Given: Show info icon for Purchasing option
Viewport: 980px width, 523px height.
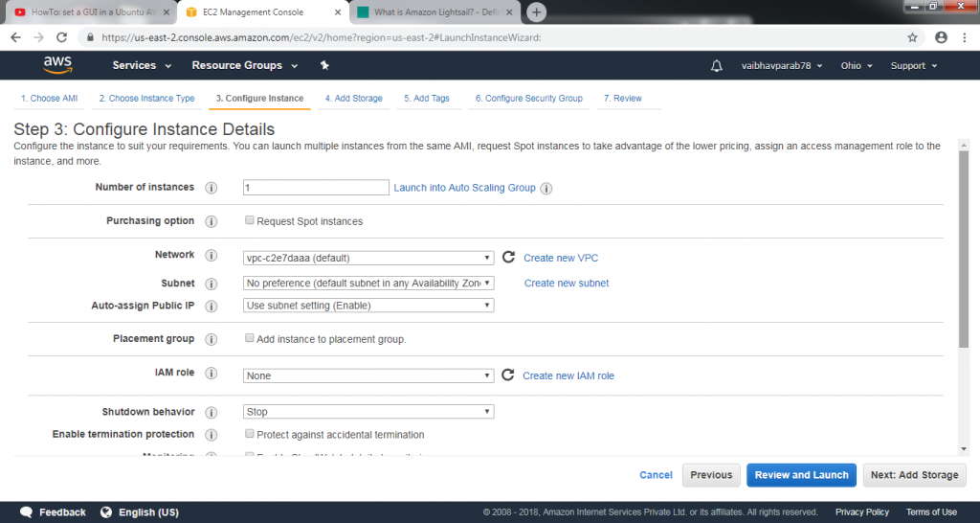Looking at the screenshot, I should (212, 221).
